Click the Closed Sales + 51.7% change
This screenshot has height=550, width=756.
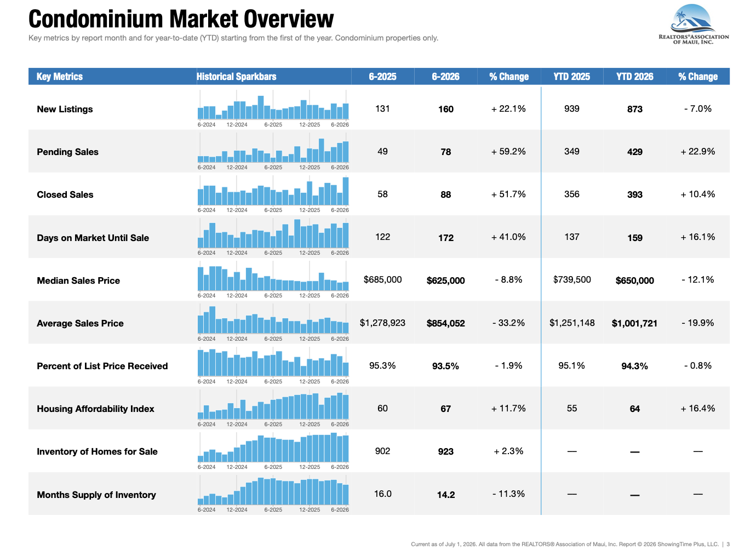[x=508, y=194]
